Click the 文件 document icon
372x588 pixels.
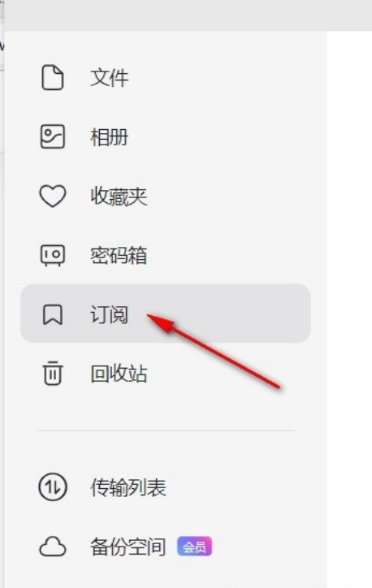(52, 78)
